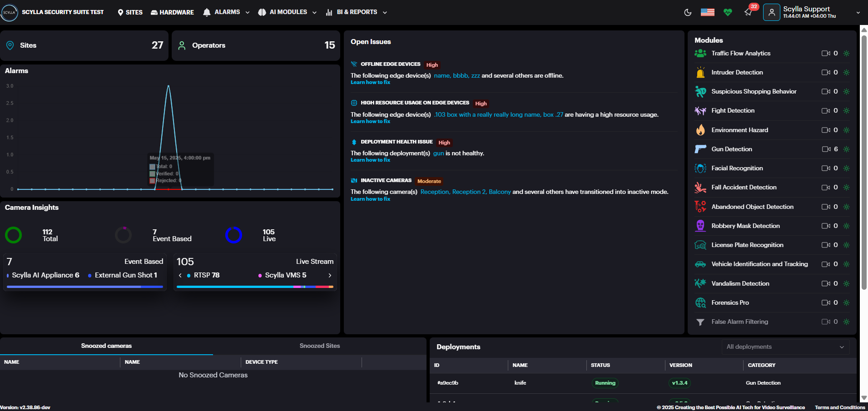Open Fight Detection settings gear
Image resolution: width=868 pixels, height=411 pixels.
(x=846, y=111)
